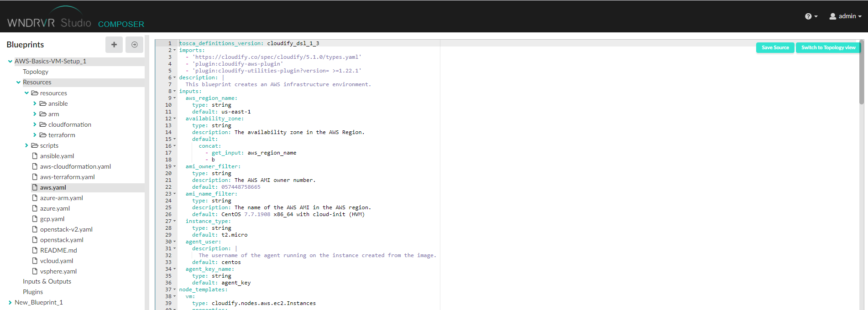Click the COMPOSER title link

point(121,24)
